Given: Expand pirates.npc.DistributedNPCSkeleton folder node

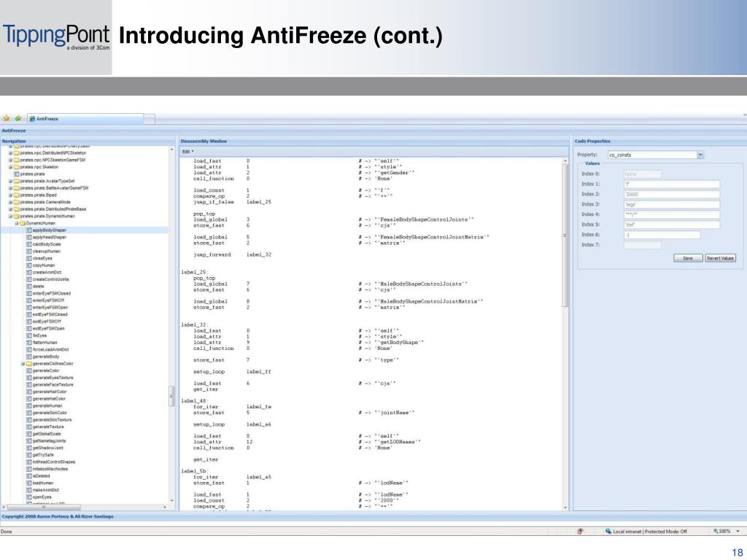Looking at the screenshot, I should 10,153.
